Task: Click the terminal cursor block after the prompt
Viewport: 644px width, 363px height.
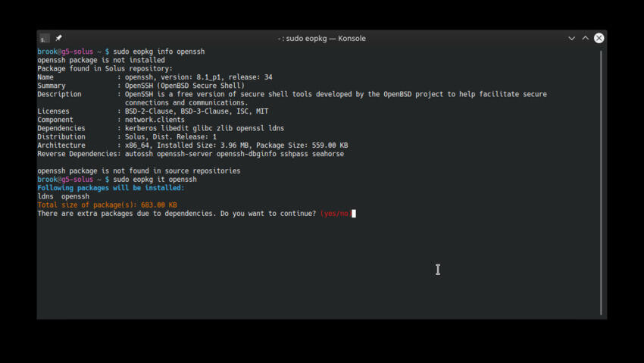Action: (x=354, y=214)
